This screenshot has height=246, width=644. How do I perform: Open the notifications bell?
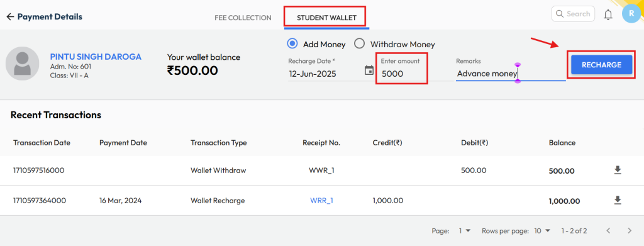pos(608,14)
